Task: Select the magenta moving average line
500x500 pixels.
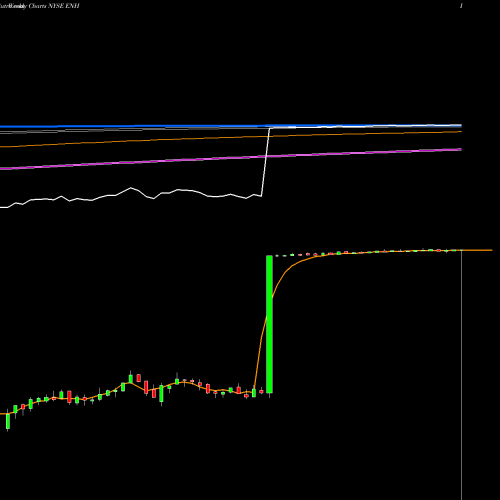Action: (x=231, y=159)
